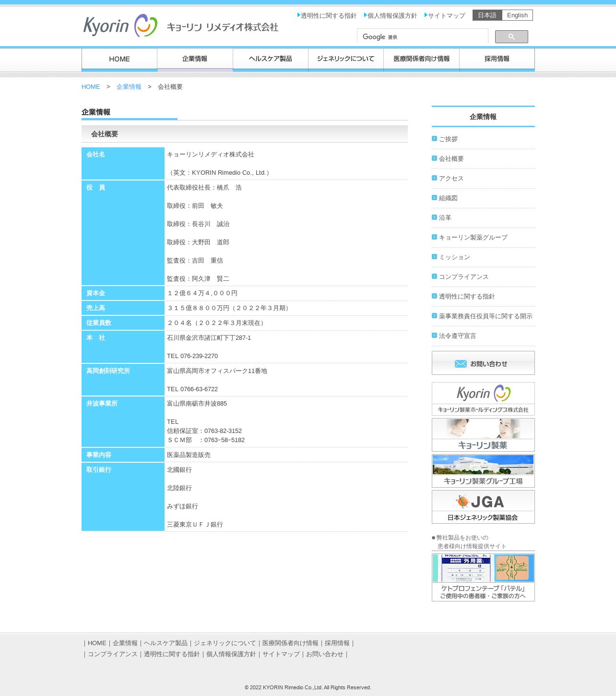
Task: Open the 採用情報 navigation tab
Action: tap(497, 60)
